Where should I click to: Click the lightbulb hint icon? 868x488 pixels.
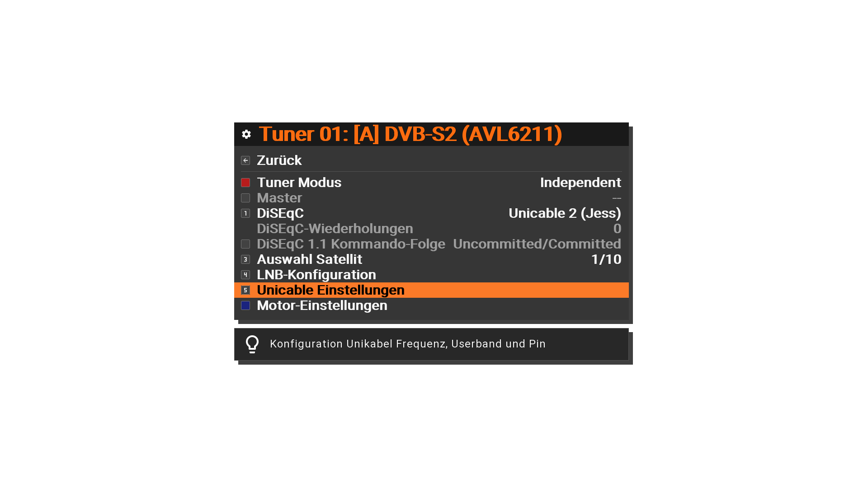click(x=252, y=344)
